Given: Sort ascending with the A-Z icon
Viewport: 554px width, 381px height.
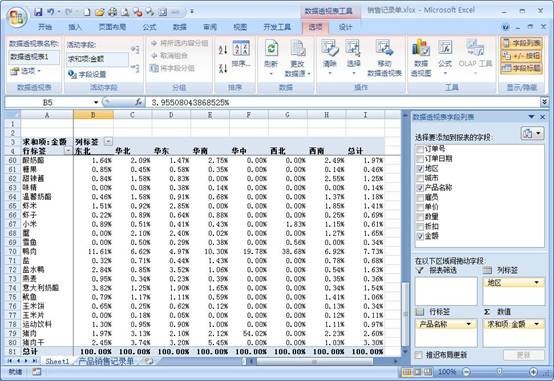Looking at the screenshot, I should click(223, 50).
